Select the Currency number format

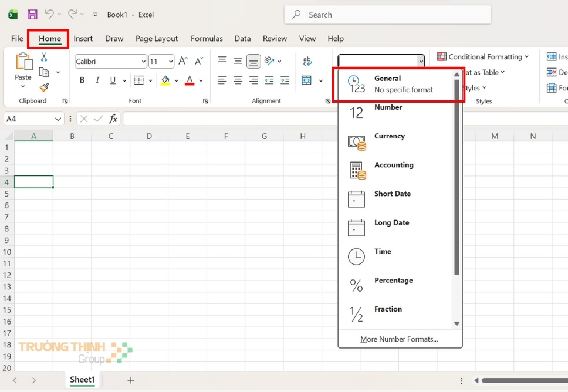(390, 136)
